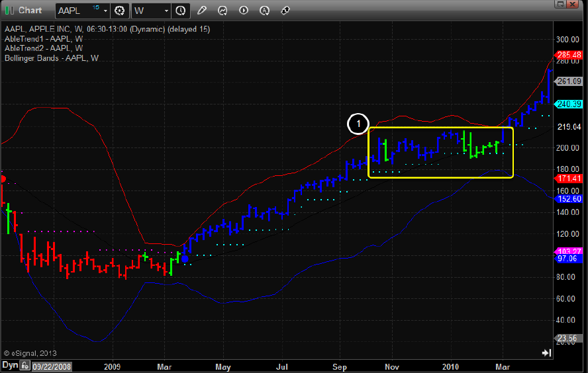Click the 171.41 red price marker
Image resolution: width=588 pixels, height=373 pixels.
point(569,179)
